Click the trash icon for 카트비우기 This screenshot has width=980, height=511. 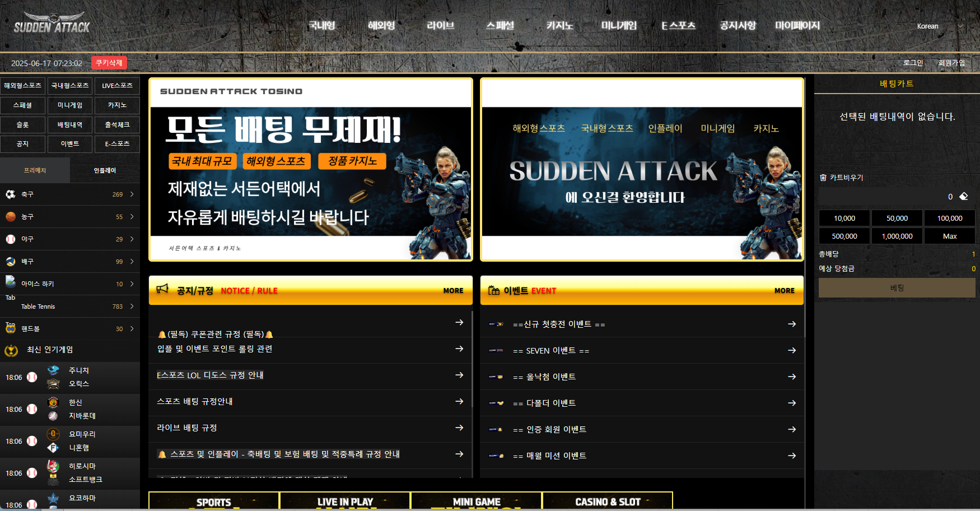pyautogui.click(x=823, y=178)
